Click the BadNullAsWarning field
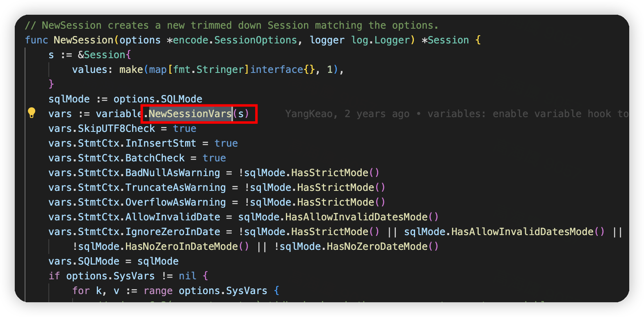This screenshot has height=317, width=644. coord(173,173)
